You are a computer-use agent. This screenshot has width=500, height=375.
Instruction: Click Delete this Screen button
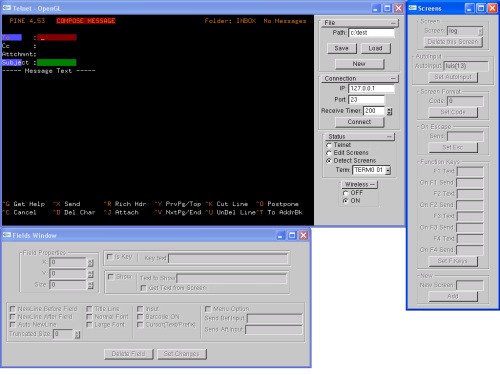pyautogui.click(x=453, y=42)
